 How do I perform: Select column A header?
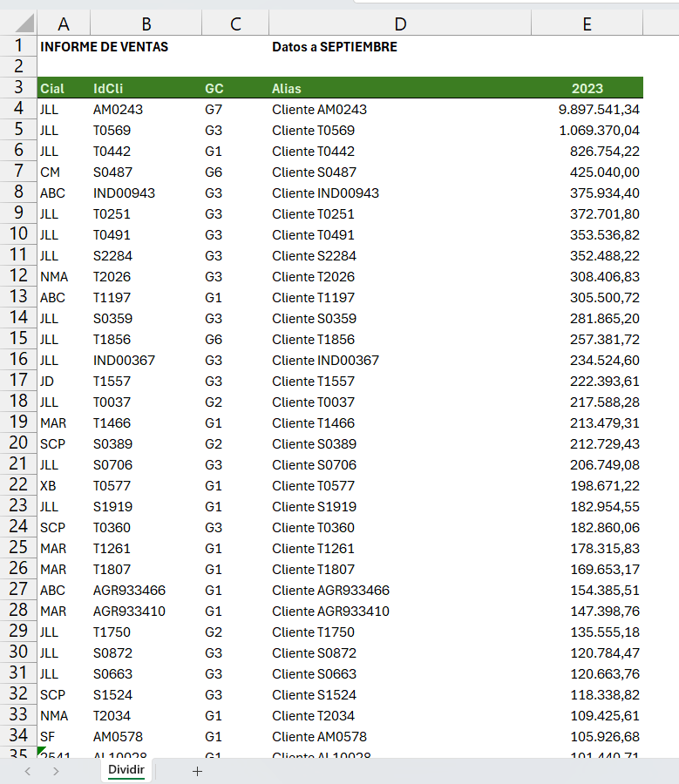pos(64,24)
